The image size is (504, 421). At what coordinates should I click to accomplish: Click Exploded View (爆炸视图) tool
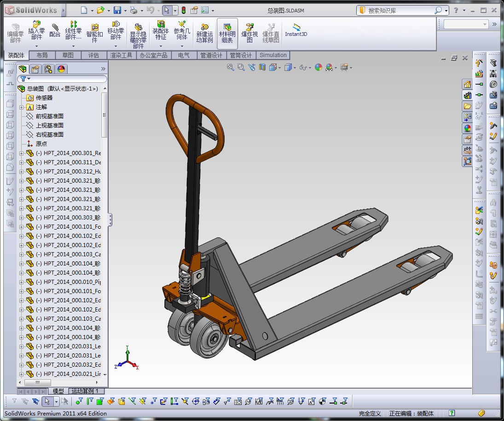pyautogui.click(x=249, y=33)
